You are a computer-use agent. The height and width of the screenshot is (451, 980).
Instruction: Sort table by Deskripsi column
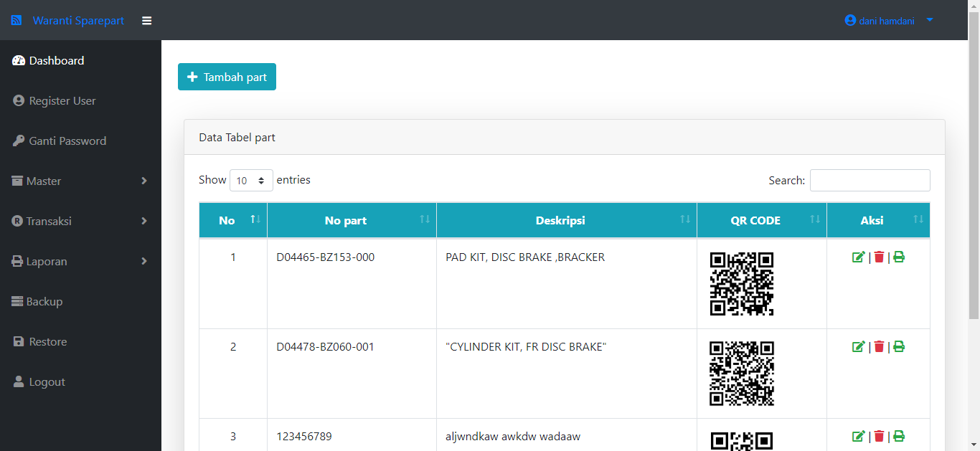[x=567, y=220]
